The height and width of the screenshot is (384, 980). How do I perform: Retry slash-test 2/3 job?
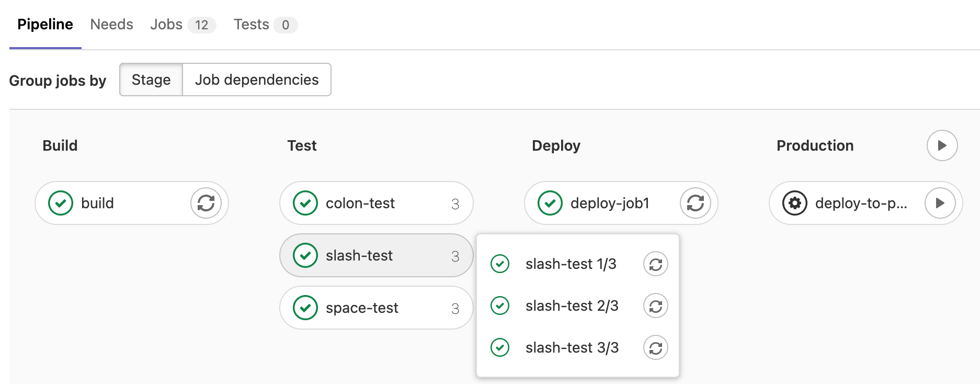(655, 306)
